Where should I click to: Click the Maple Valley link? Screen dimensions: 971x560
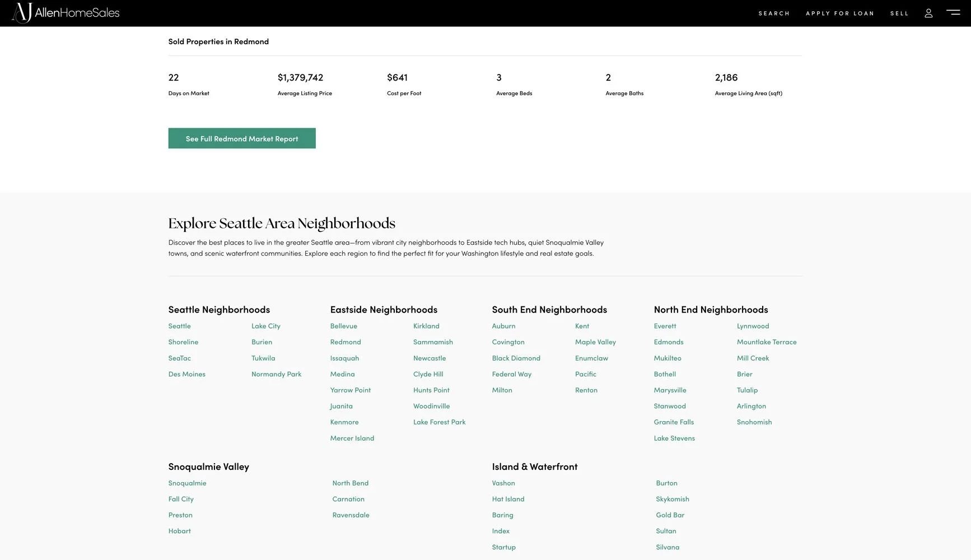tap(595, 342)
